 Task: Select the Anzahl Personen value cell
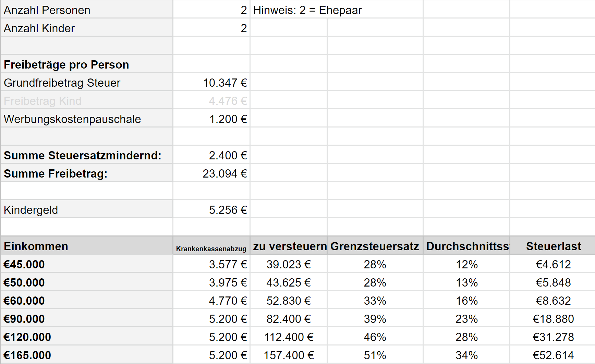pyautogui.click(x=211, y=10)
